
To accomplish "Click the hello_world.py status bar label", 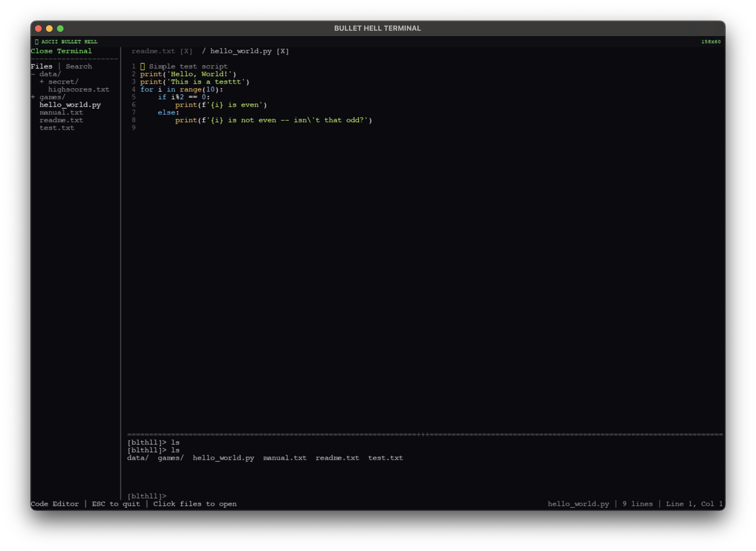I will tap(578, 504).
